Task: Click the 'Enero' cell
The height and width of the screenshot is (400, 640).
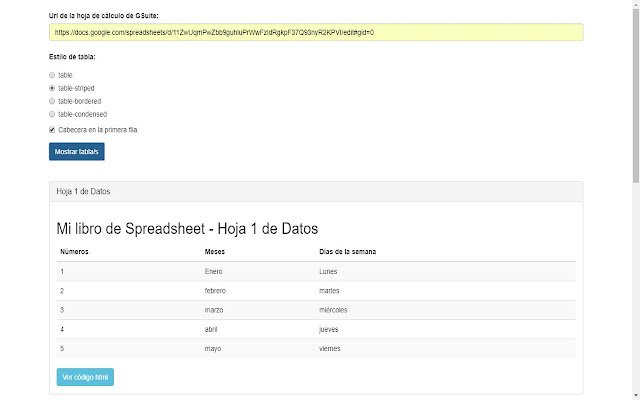Action: [x=213, y=271]
